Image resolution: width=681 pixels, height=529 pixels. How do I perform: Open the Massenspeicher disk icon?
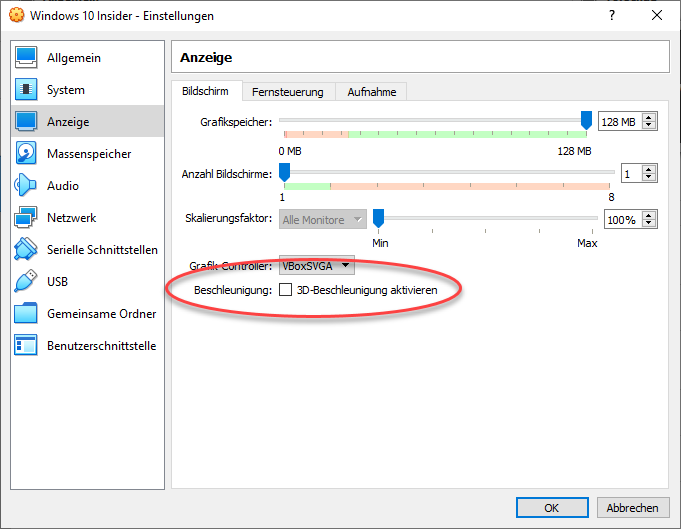pos(26,153)
